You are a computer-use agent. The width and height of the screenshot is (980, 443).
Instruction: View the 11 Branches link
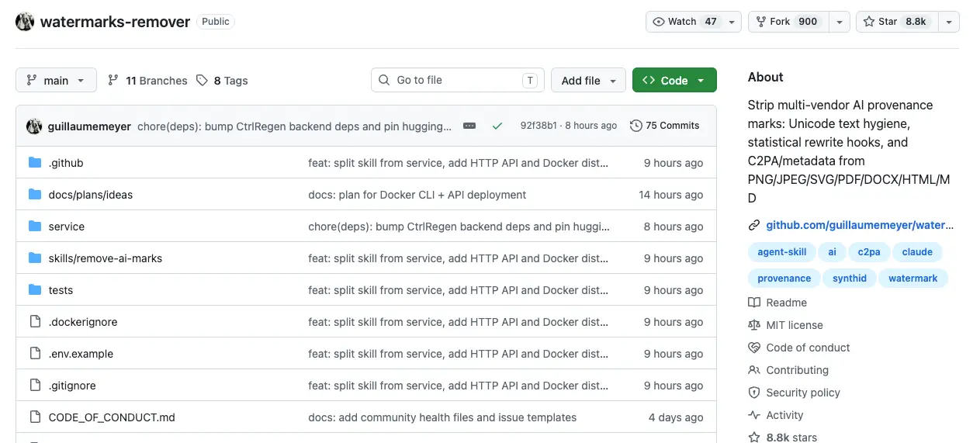[x=147, y=81]
